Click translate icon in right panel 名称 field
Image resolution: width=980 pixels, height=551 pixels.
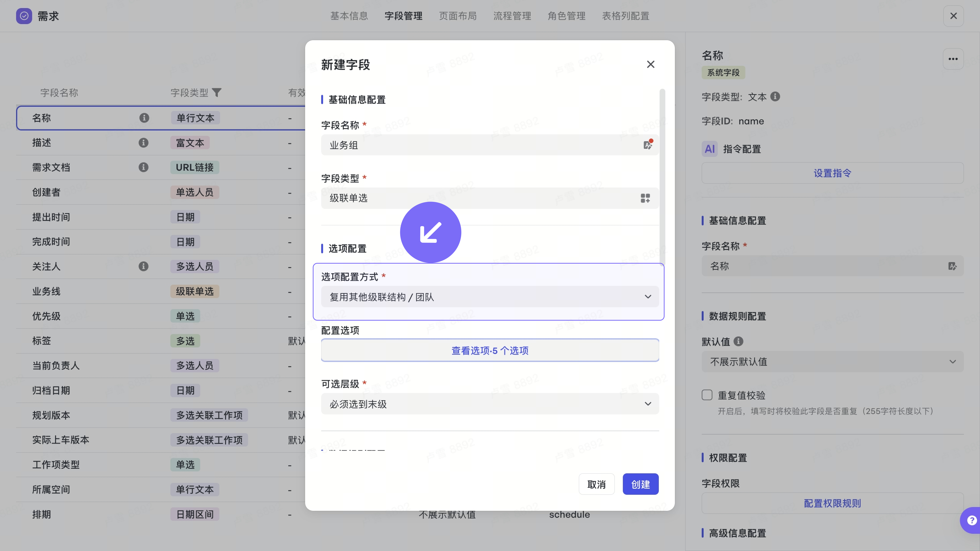[x=953, y=266]
